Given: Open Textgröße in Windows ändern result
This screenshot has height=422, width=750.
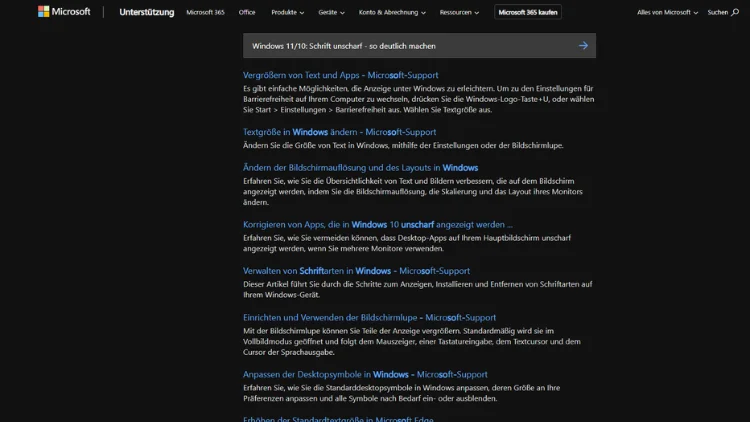Looking at the screenshot, I should (x=340, y=132).
